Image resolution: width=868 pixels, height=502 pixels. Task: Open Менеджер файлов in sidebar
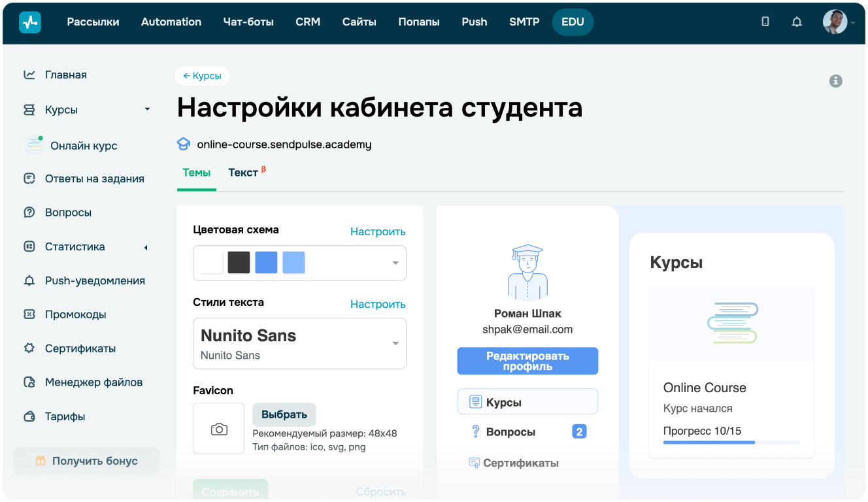(93, 382)
